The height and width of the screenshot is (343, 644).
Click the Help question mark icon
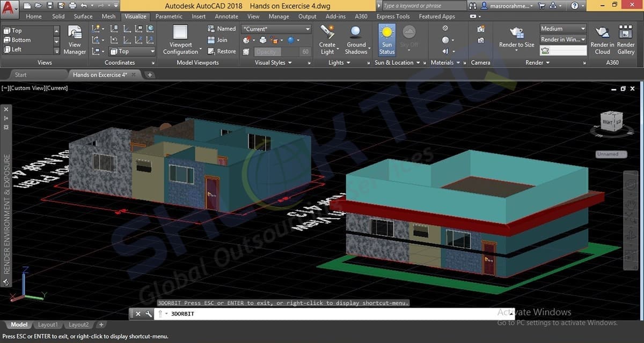pos(575,6)
